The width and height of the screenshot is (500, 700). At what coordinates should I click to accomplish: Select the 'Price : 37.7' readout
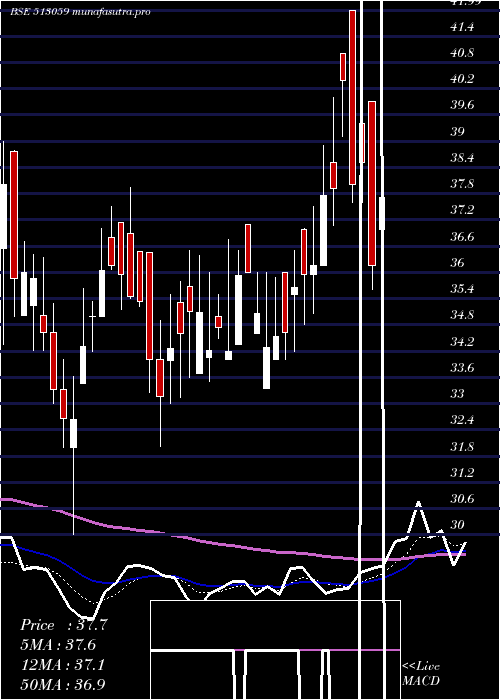[64, 625]
